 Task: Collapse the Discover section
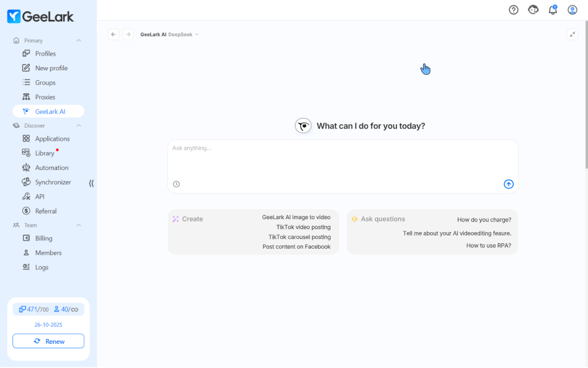point(79,126)
